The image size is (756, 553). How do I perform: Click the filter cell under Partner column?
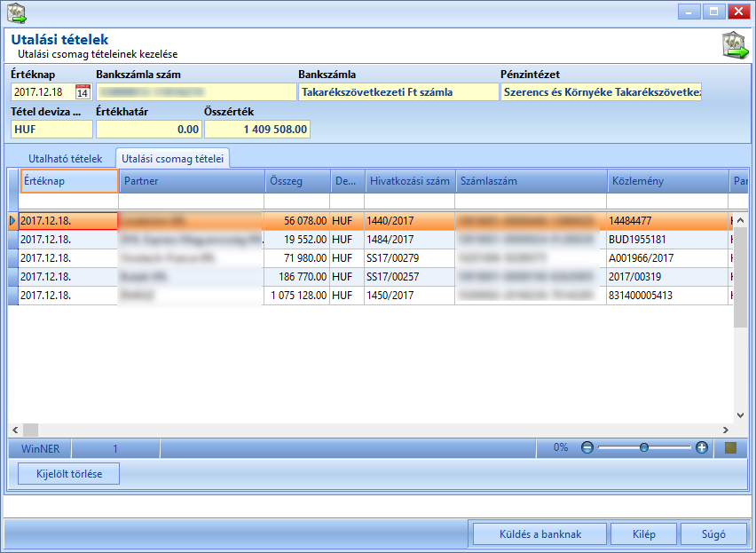(192, 201)
